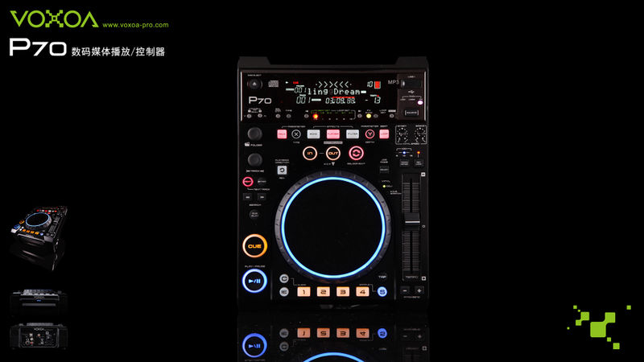Click hot cue pad 4
Image resolution: width=644 pixels, height=362 pixels.
[x=362, y=291]
